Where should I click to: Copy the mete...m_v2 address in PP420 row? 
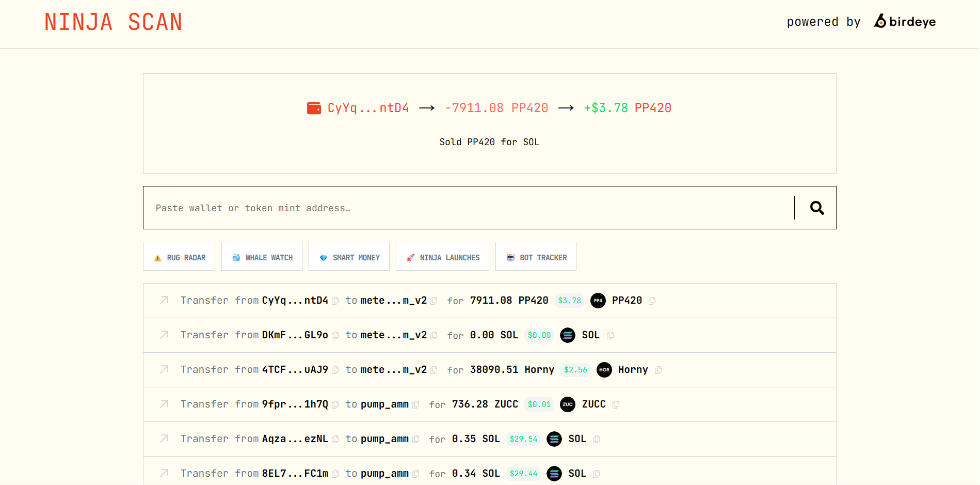(x=434, y=301)
